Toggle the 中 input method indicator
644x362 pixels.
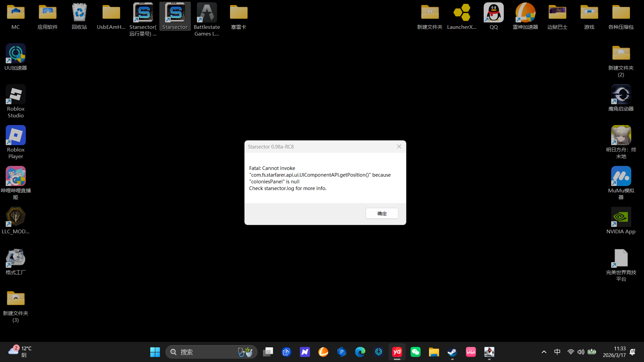[557, 352]
